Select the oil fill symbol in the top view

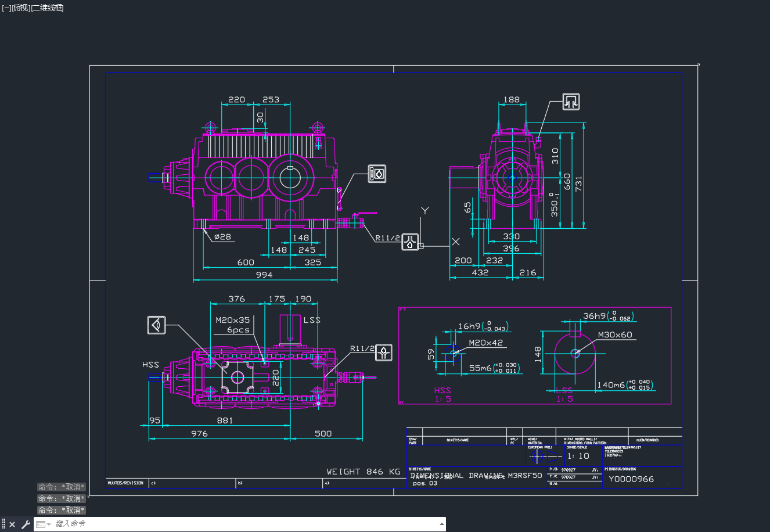(384, 353)
